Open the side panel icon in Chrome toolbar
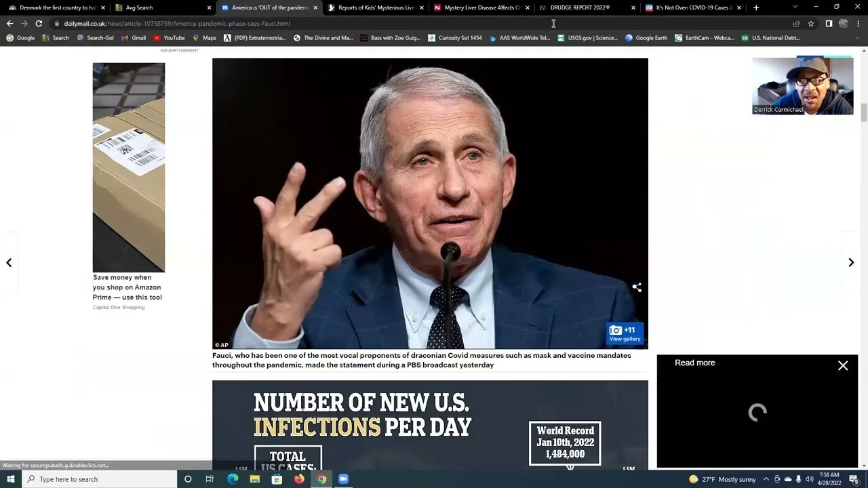The width and height of the screenshot is (868, 488). pyautogui.click(x=829, y=23)
